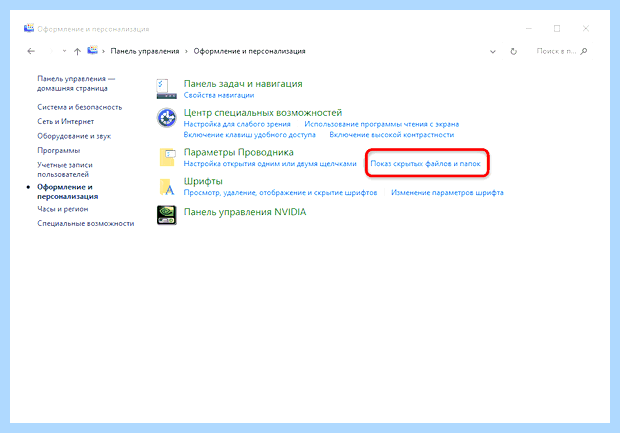Viewport: 620px width, 433px height.
Task: Click the Fonts folder icon
Action: (x=167, y=187)
